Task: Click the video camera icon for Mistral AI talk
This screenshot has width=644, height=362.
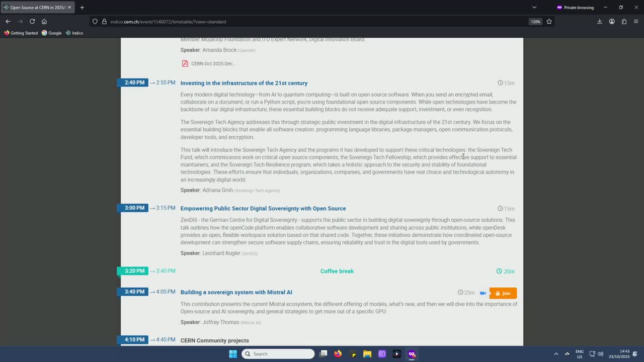Action: click(x=482, y=293)
